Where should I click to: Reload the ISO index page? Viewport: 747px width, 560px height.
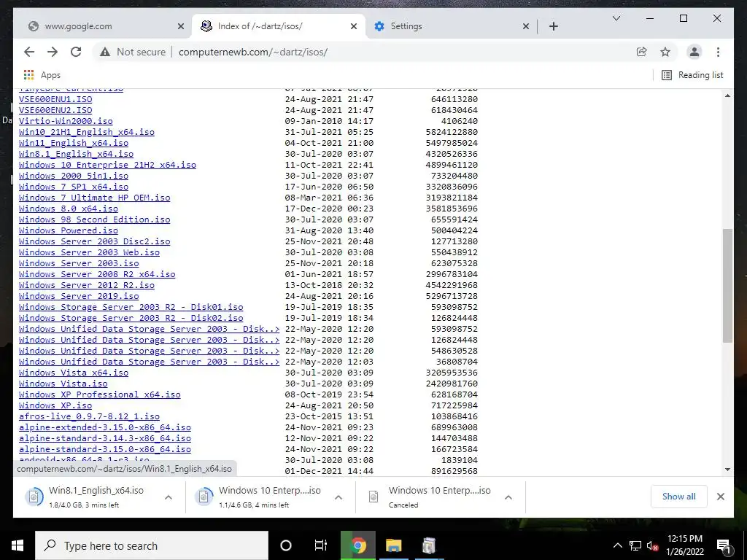pos(76,52)
